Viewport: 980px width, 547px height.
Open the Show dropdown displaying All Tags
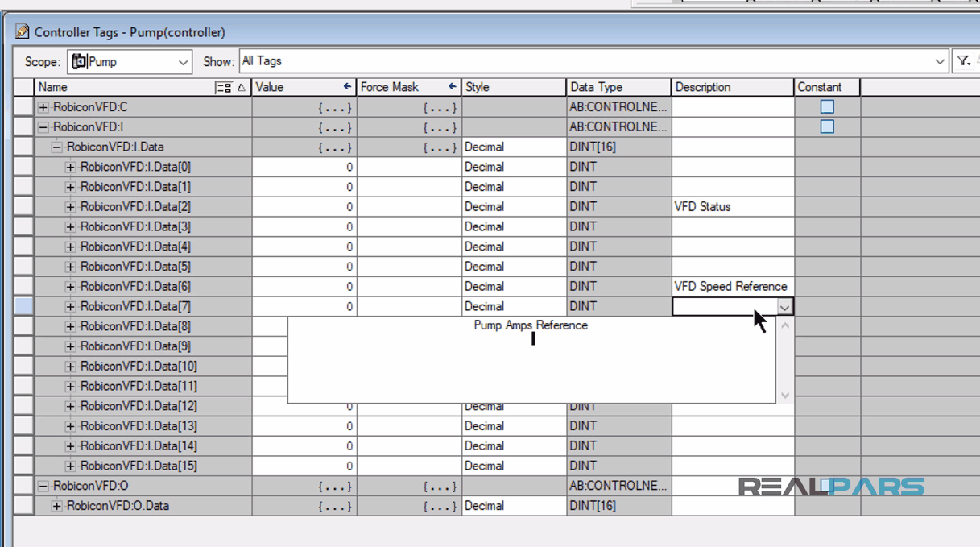[x=940, y=60]
